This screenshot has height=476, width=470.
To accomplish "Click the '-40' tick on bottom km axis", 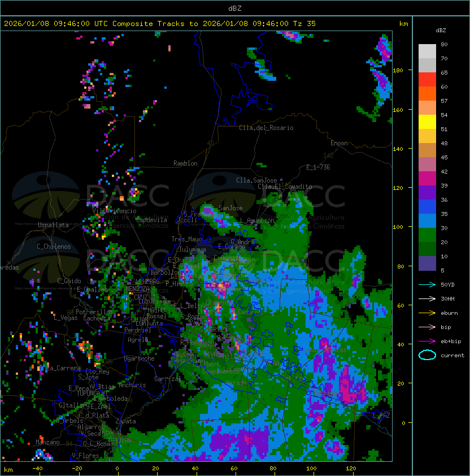I will coord(37,469).
